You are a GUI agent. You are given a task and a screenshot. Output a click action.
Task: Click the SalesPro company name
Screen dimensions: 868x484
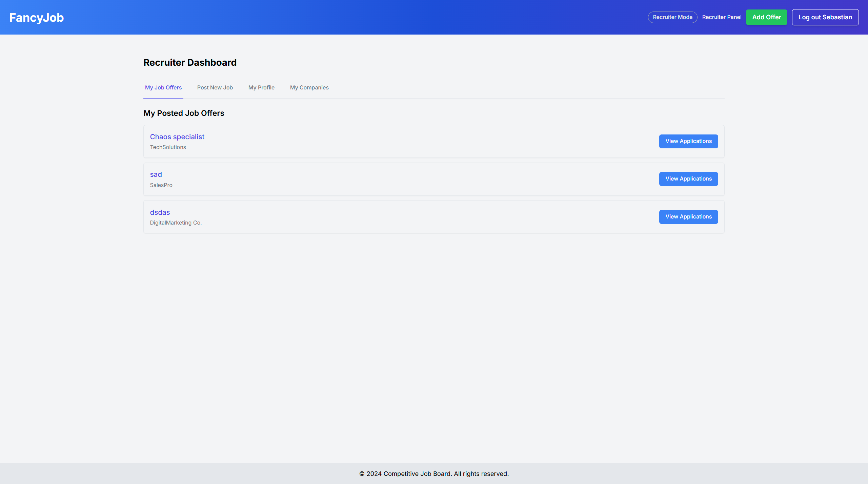coord(161,185)
